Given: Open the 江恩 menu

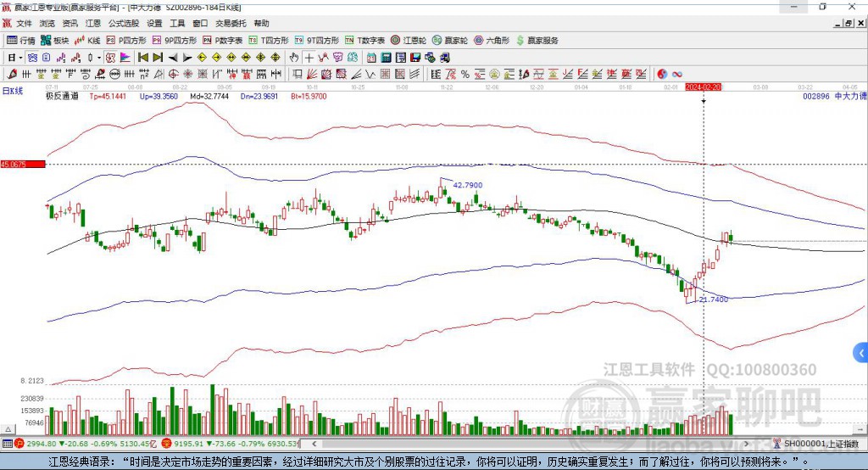Looking at the screenshot, I should tap(93, 23).
